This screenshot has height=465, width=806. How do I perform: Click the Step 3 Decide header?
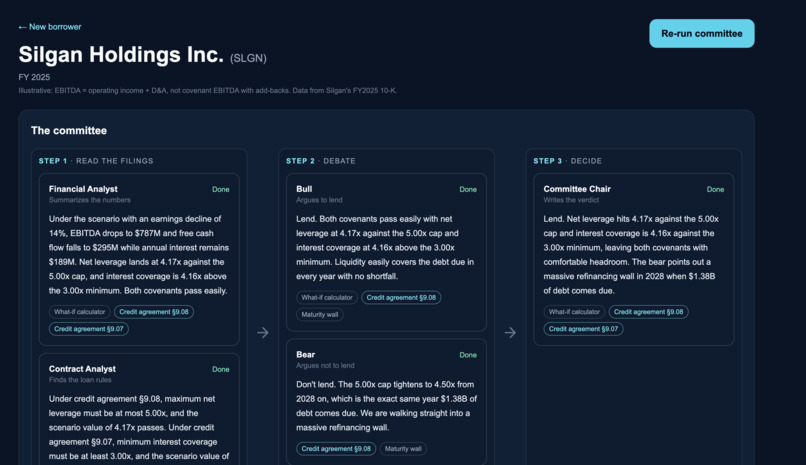click(567, 161)
